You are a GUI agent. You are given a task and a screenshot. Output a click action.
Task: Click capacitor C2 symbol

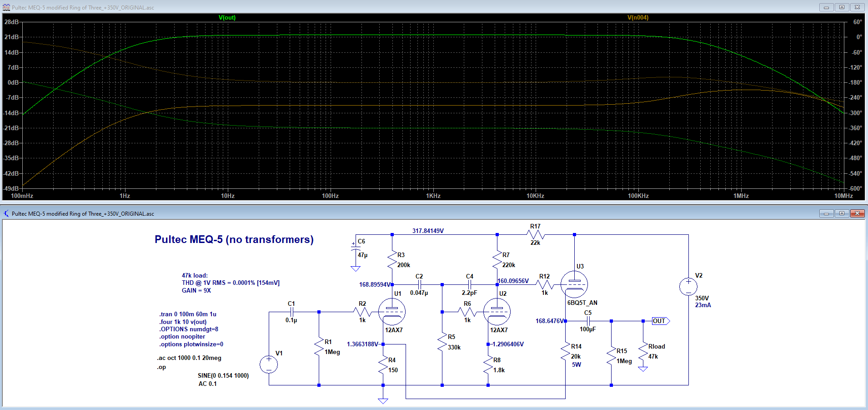click(x=419, y=284)
